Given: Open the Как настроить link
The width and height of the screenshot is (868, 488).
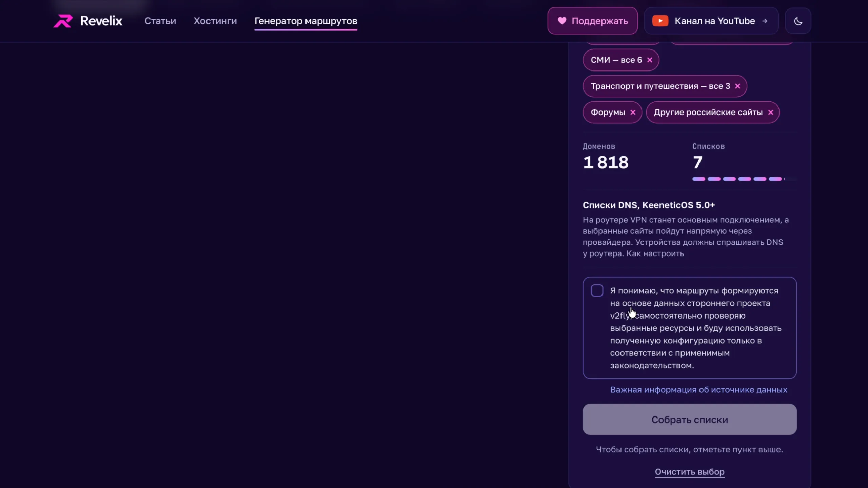Looking at the screenshot, I should pos(655,253).
